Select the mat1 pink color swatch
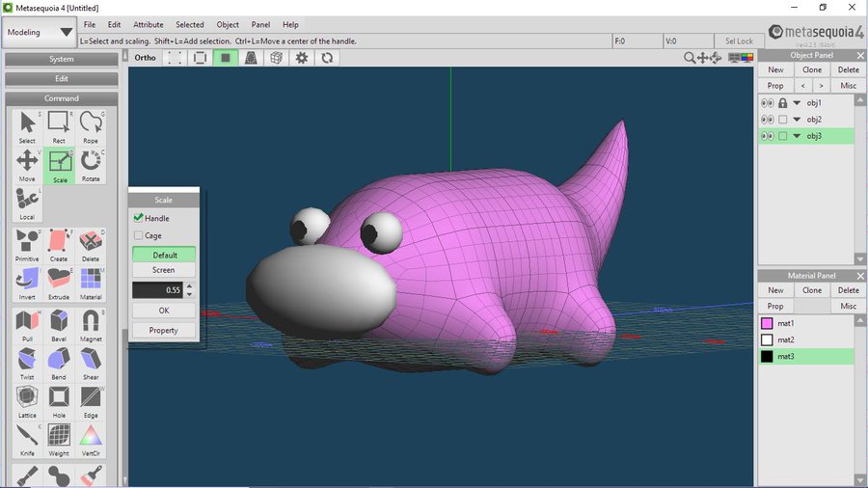Image resolution: width=868 pixels, height=488 pixels. click(767, 323)
